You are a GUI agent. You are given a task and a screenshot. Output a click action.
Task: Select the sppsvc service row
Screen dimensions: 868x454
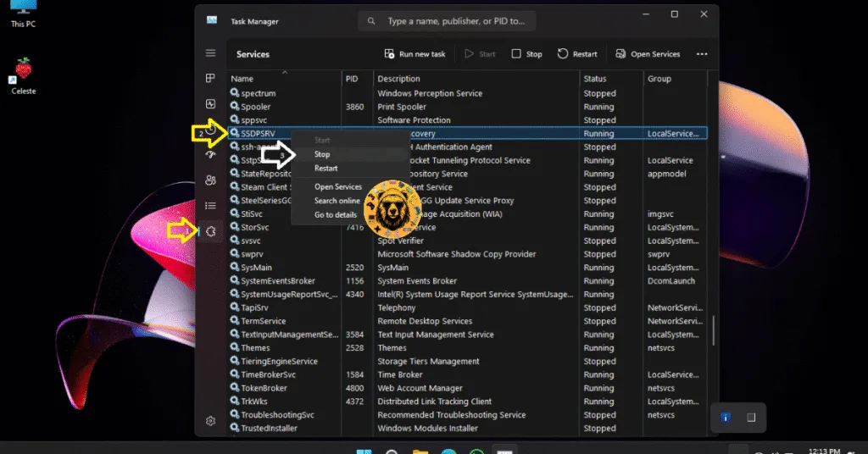(468, 120)
